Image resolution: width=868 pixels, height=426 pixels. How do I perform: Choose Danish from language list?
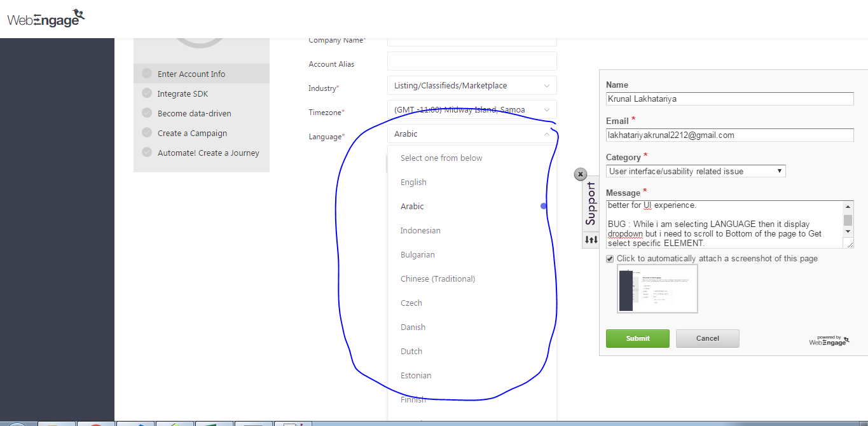[472, 327]
